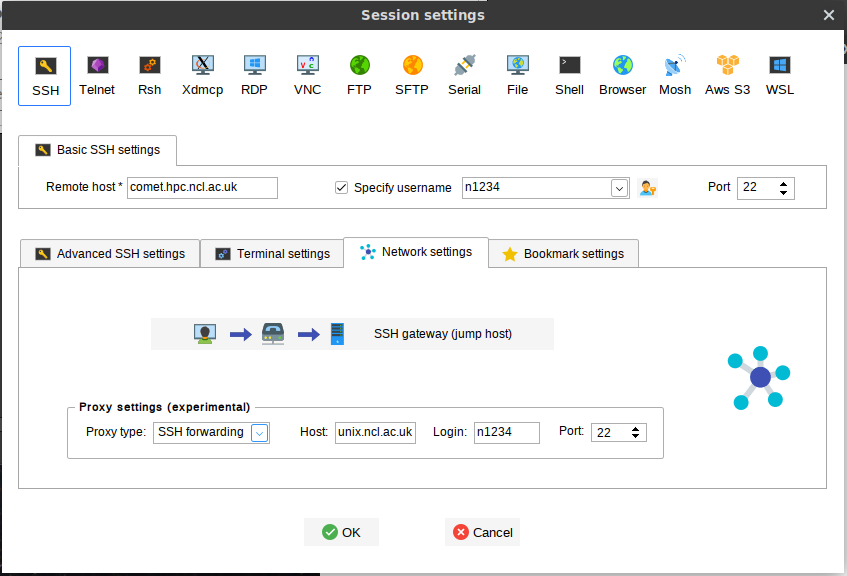Decrease the proxy Port value
This screenshot has height=576, width=847.
636,437
